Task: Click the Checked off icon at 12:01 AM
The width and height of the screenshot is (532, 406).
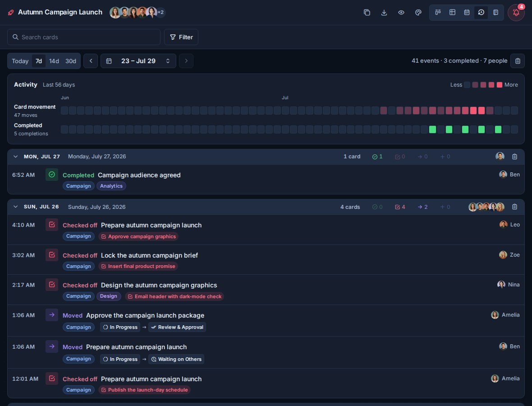Action: [52, 378]
